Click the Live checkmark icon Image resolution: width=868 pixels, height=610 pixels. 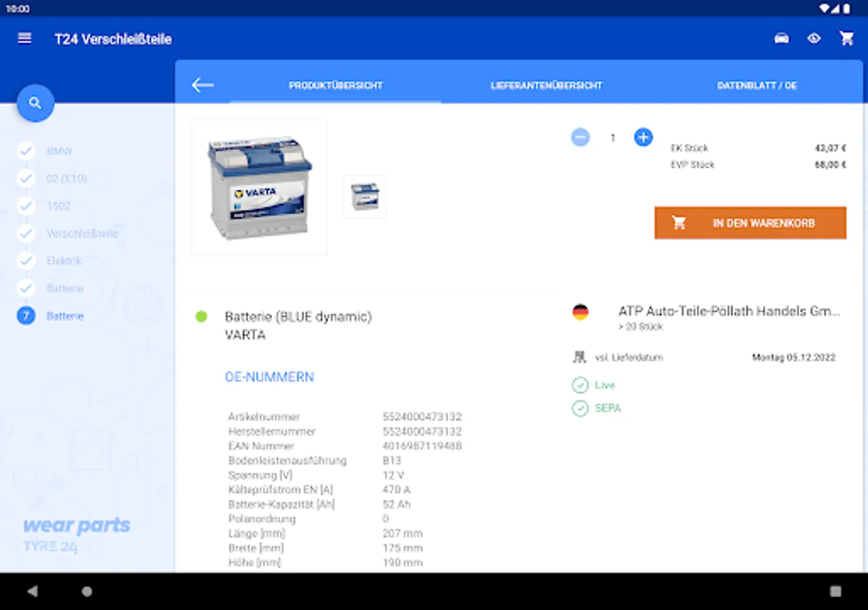580,385
